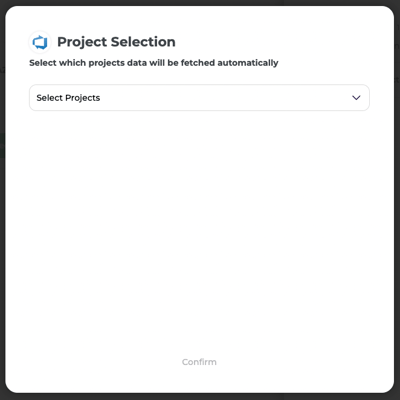Click the word Project in the dialog title

point(82,42)
